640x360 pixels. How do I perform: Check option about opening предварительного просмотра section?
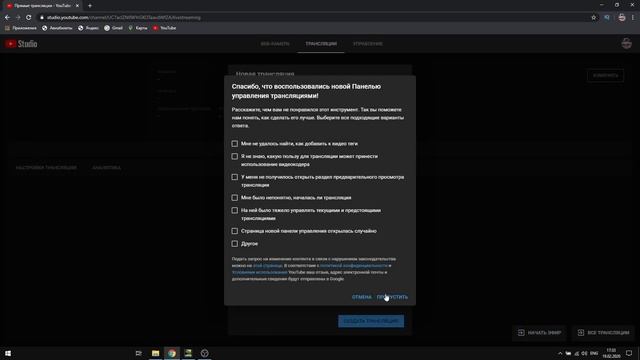(235, 177)
